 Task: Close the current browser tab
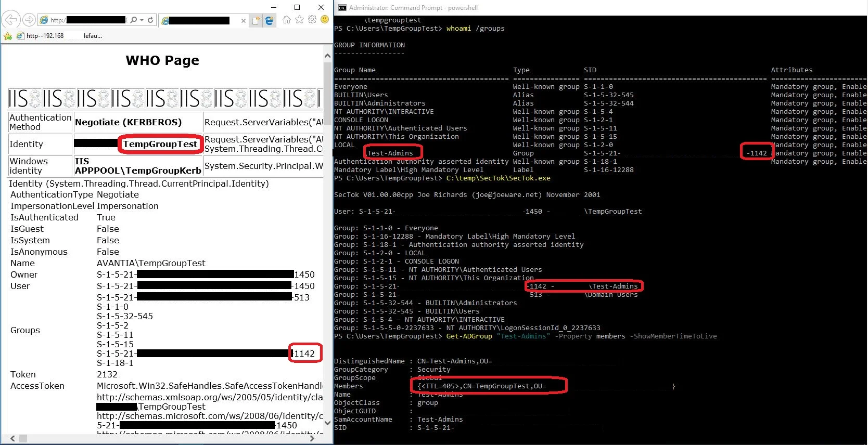(243, 20)
